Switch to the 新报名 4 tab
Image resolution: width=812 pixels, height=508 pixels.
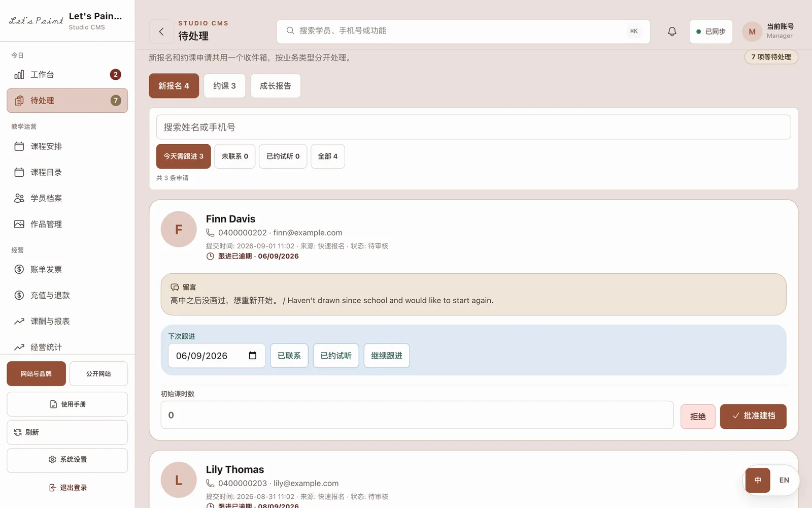[x=174, y=86]
